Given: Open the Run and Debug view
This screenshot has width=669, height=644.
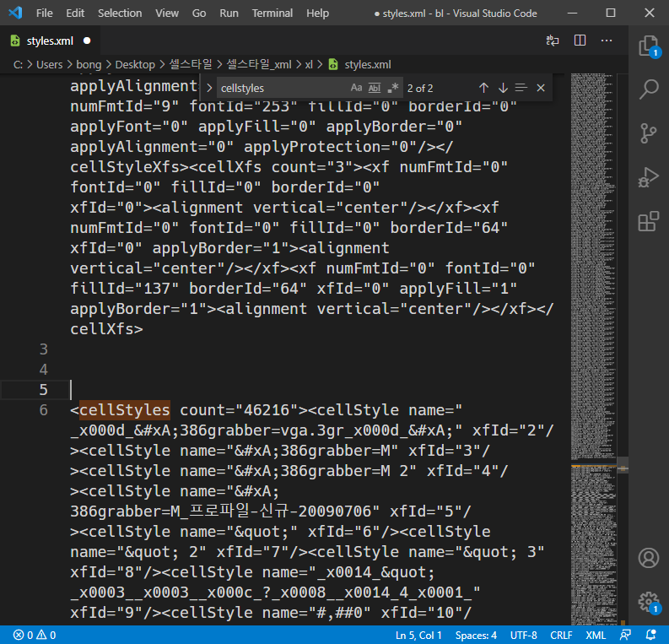Looking at the screenshot, I should pos(649,177).
